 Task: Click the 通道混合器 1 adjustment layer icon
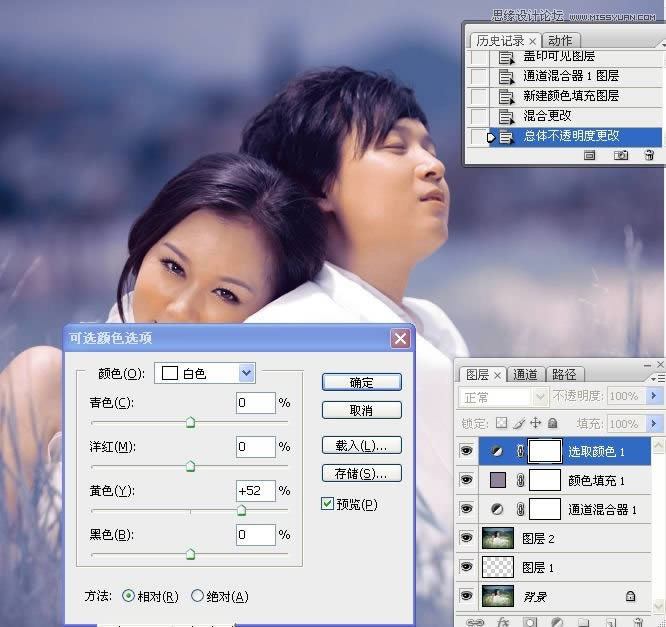[496, 509]
